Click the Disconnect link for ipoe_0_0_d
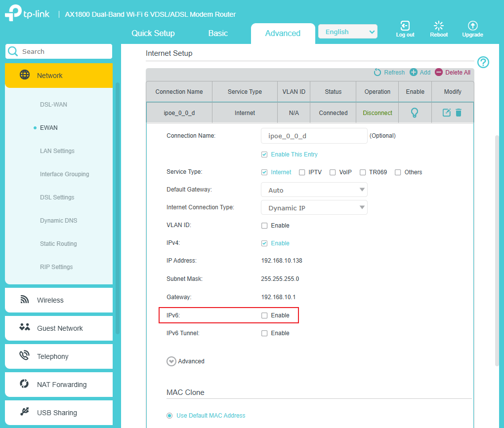This screenshot has height=428, width=504. click(x=377, y=113)
